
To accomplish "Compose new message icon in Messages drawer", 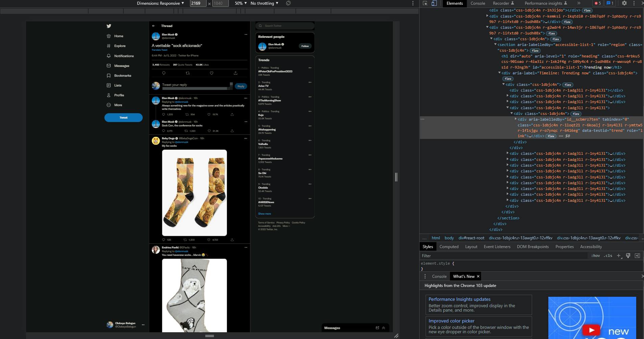I will (377, 328).
